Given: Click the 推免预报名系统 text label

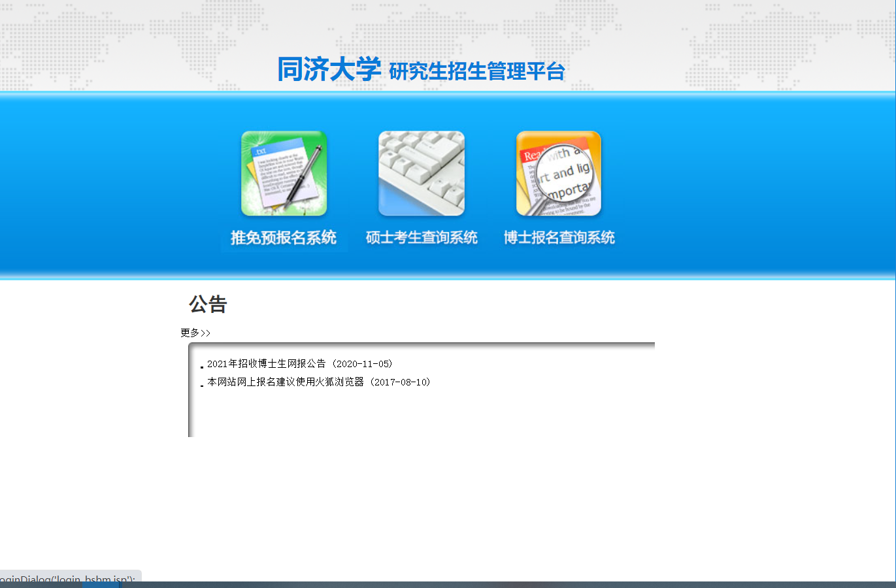Looking at the screenshot, I should pyautogui.click(x=284, y=238).
